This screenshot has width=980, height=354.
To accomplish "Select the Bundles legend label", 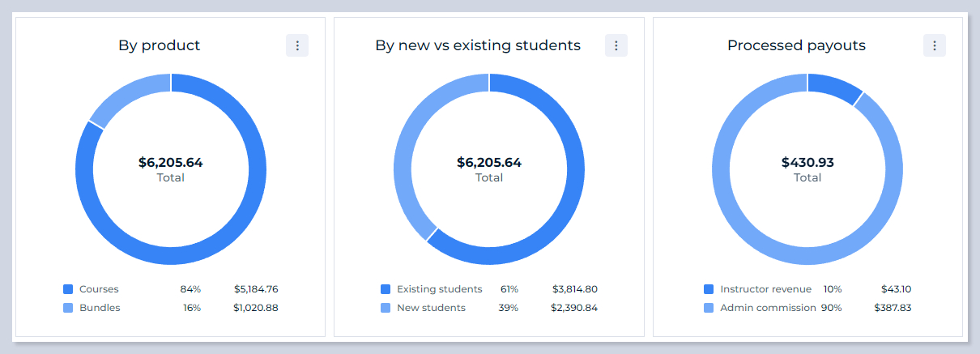I will pyautogui.click(x=100, y=308).
